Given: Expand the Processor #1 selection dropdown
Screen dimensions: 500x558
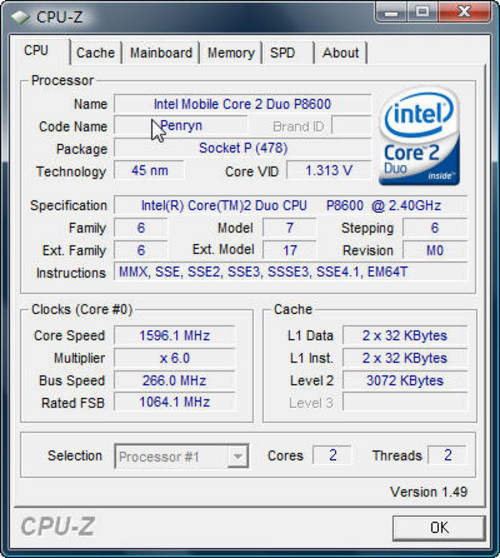Looking at the screenshot, I should pyautogui.click(x=237, y=456).
